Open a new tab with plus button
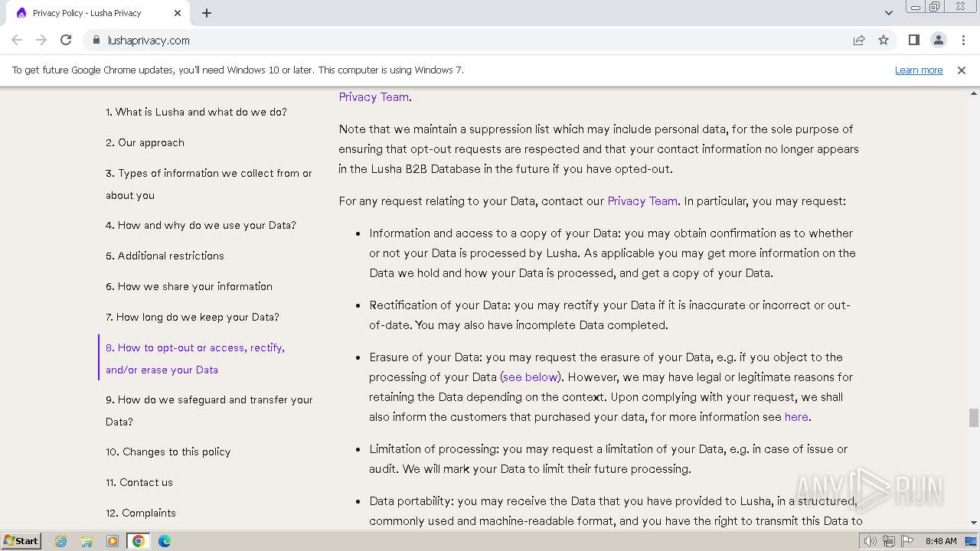This screenshot has height=551, width=980. [207, 13]
